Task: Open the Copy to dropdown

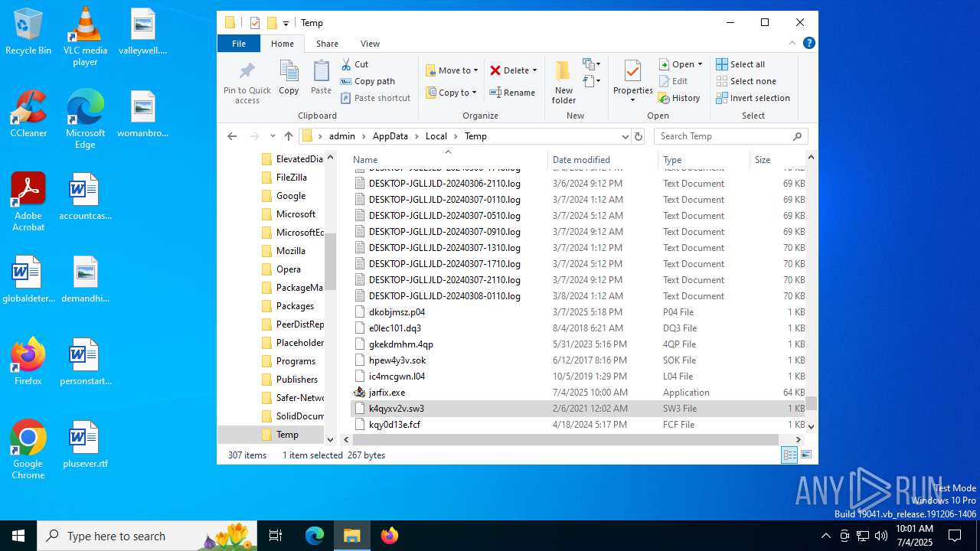Action: [452, 93]
